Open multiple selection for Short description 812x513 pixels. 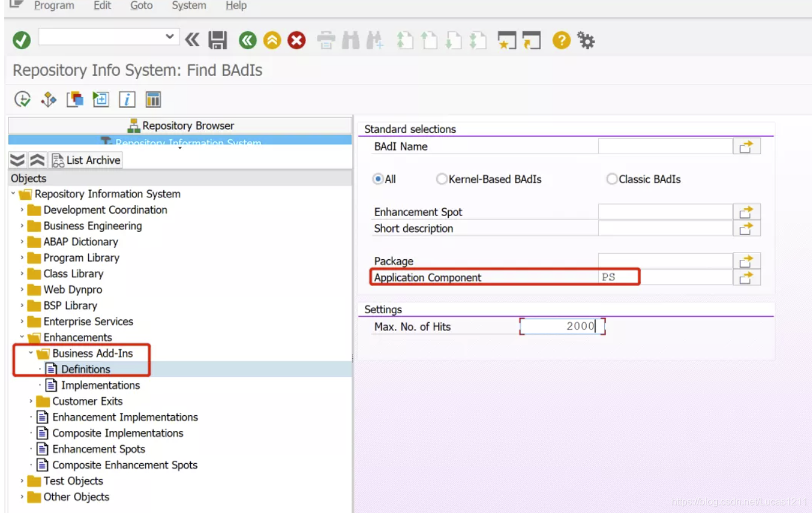[x=746, y=228]
